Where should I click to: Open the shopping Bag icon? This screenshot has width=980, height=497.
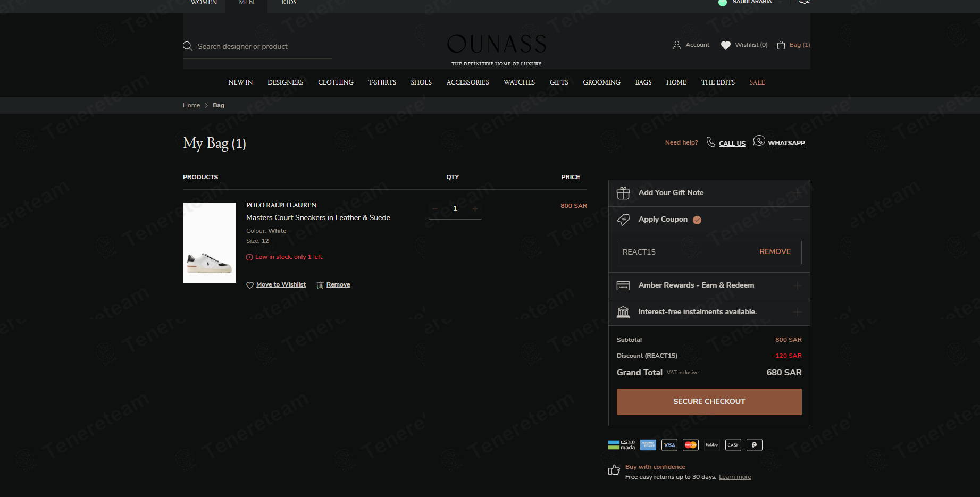coord(781,45)
